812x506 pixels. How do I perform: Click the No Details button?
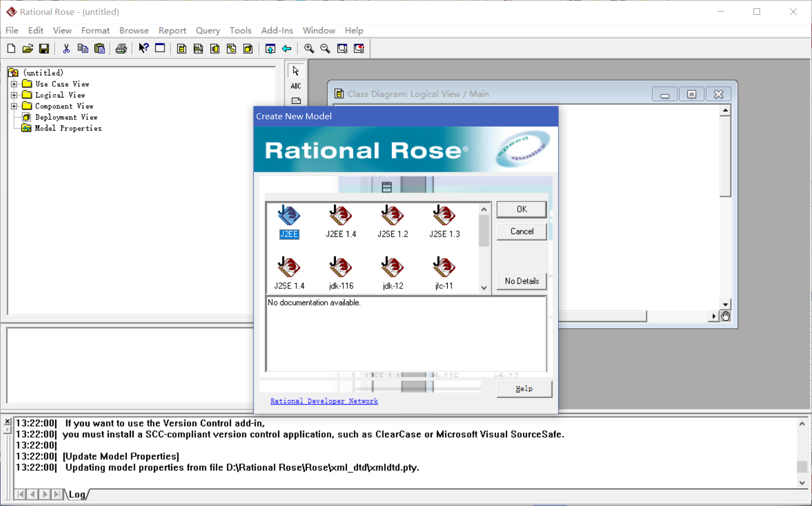(522, 281)
